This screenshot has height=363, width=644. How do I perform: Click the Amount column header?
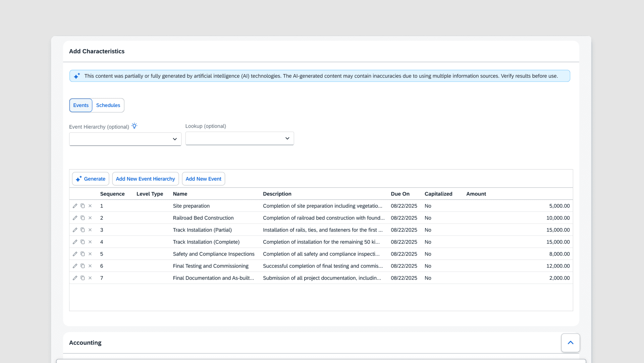[x=476, y=194]
